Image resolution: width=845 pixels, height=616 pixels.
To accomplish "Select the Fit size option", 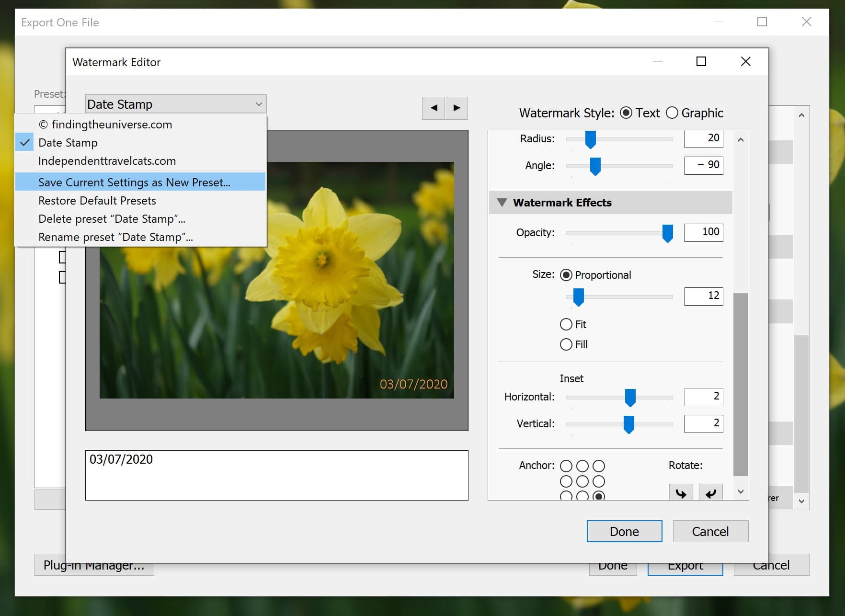I will (x=565, y=324).
